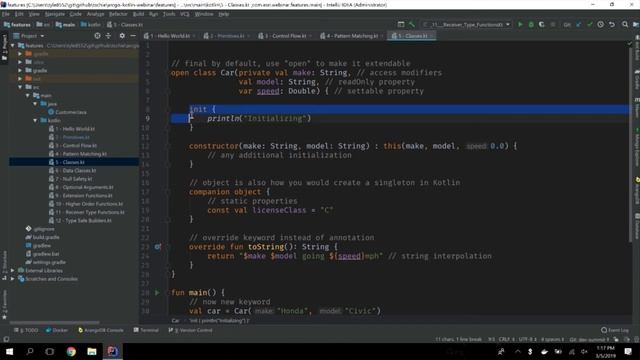Open the Refactor menu
640x360 pixels.
tap(118, 14)
